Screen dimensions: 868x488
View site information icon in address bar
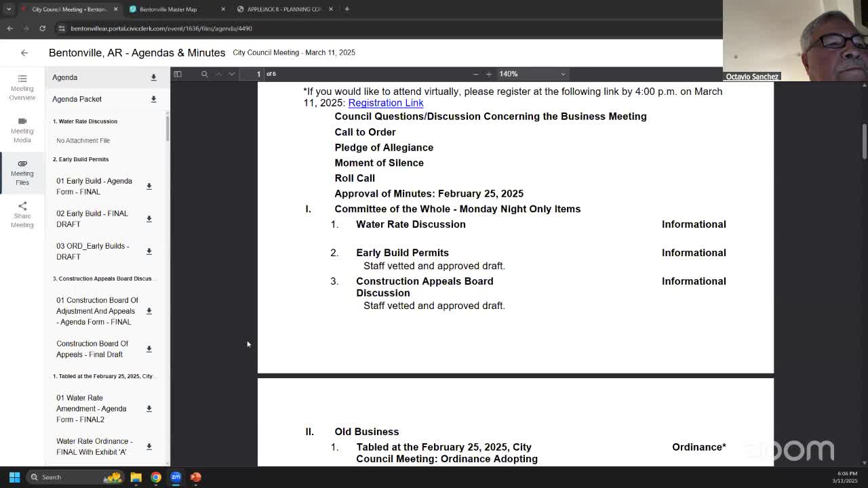click(x=62, y=28)
